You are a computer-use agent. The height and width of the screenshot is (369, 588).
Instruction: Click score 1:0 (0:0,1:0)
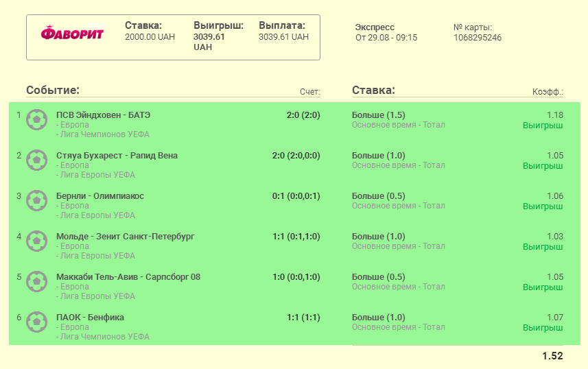[x=296, y=277]
